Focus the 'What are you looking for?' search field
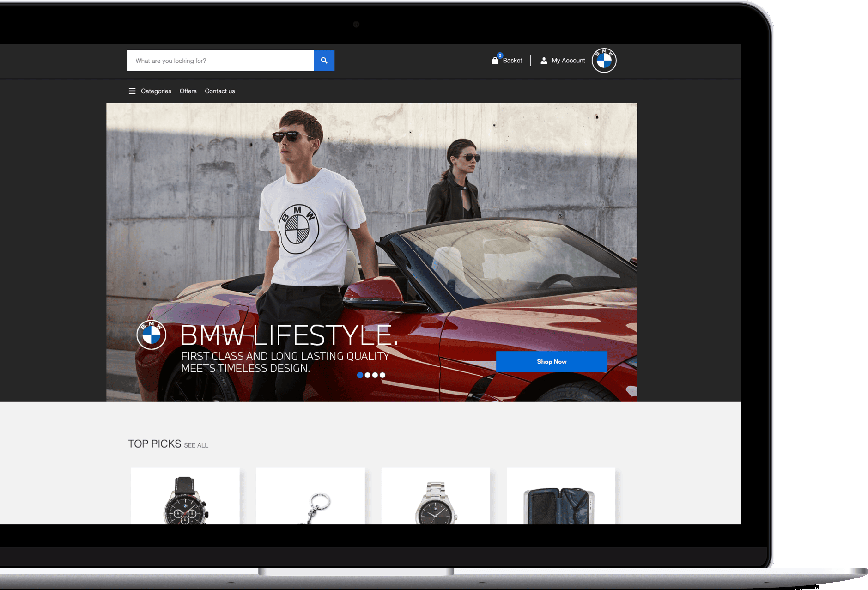Viewport: 868px width, 590px height. 220,61
